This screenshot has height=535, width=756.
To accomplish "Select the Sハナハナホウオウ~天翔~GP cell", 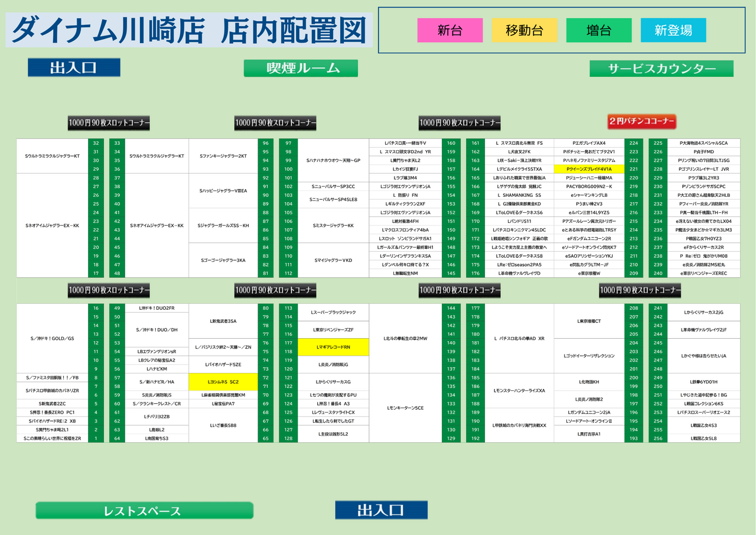I will [333, 160].
